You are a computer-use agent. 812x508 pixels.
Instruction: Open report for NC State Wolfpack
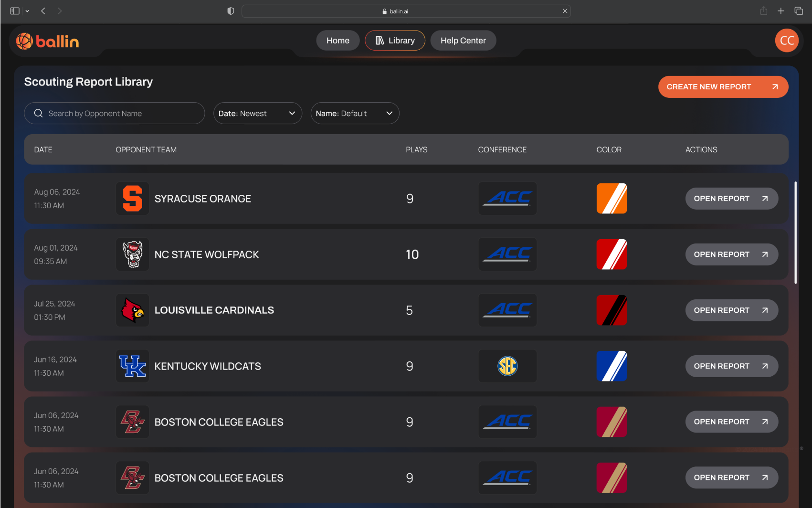732,254
